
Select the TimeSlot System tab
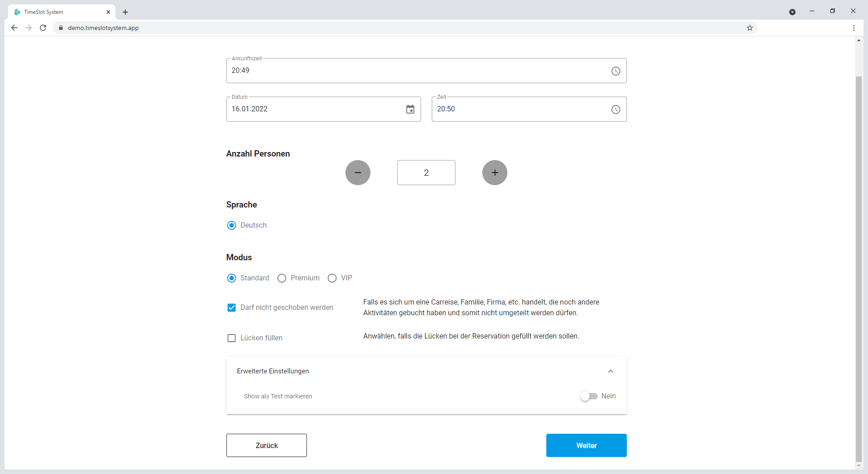pyautogui.click(x=62, y=12)
